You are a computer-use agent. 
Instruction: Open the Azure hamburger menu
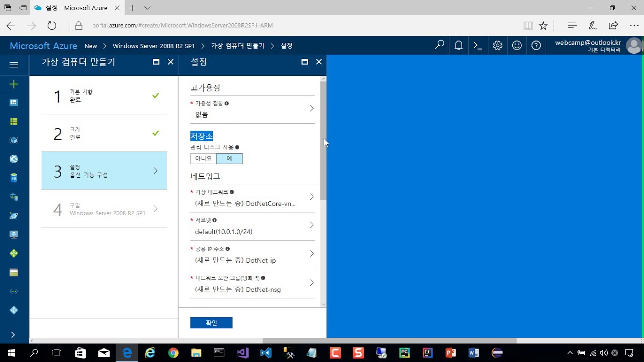(14, 65)
